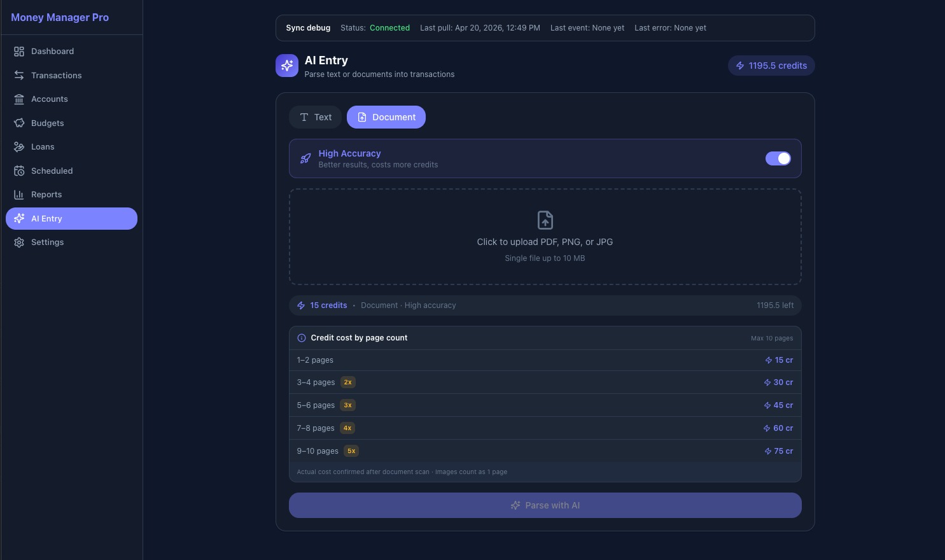Open the 1195.5 credits badge

(771, 66)
